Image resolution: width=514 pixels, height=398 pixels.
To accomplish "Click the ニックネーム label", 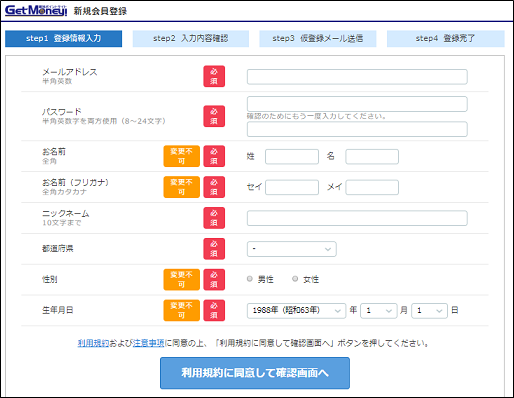I will click(x=66, y=213).
